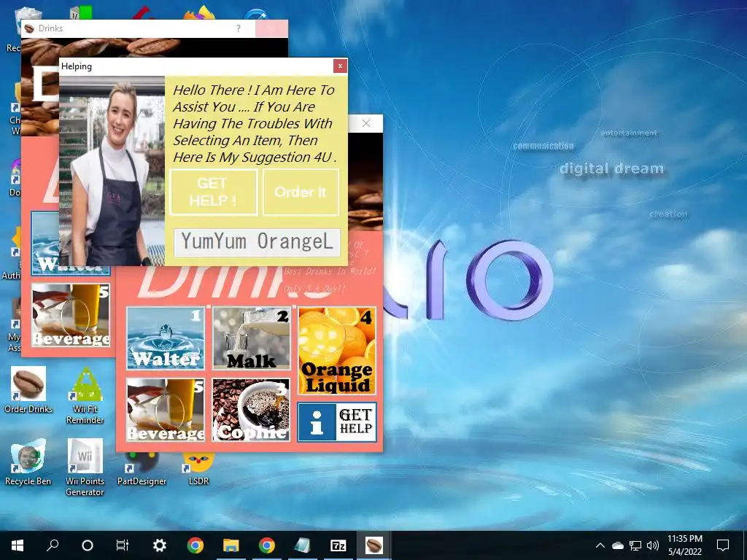Open the Wii Fit Reminder desktop icon
Viewport: 747px width, 560px height.
coord(85,395)
